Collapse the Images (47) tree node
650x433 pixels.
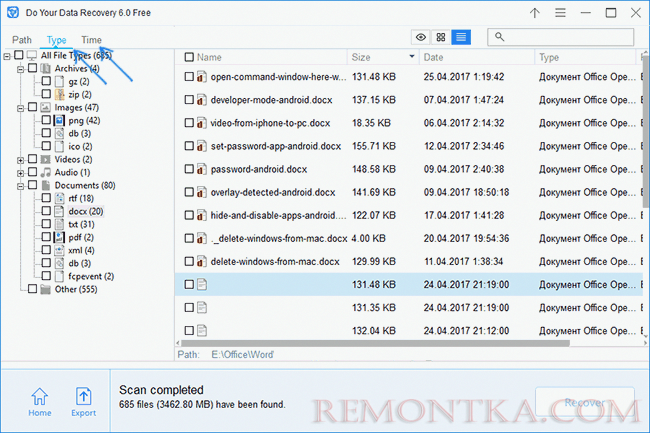click(20, 106)
